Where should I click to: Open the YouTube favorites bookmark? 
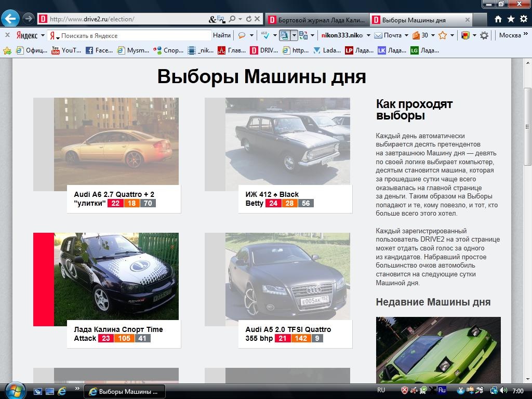click(x=66, y=50)
